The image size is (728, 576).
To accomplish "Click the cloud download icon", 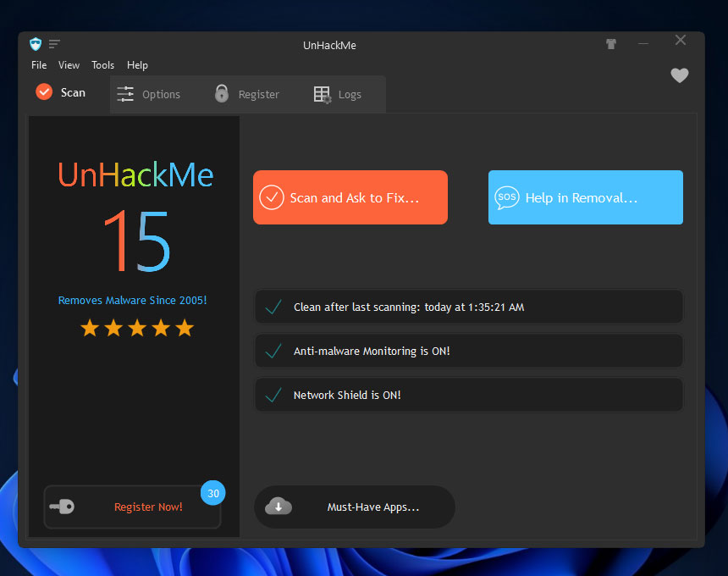I will click(279, 507).
